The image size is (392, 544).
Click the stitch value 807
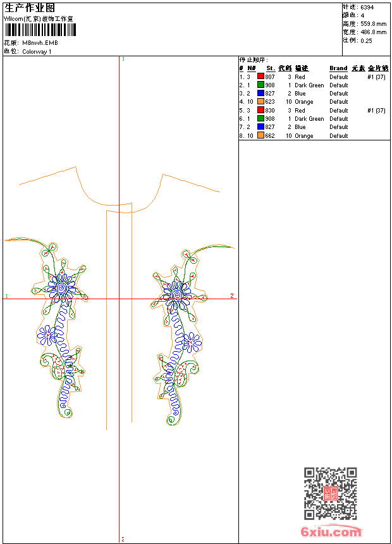[x=270, y=77]
